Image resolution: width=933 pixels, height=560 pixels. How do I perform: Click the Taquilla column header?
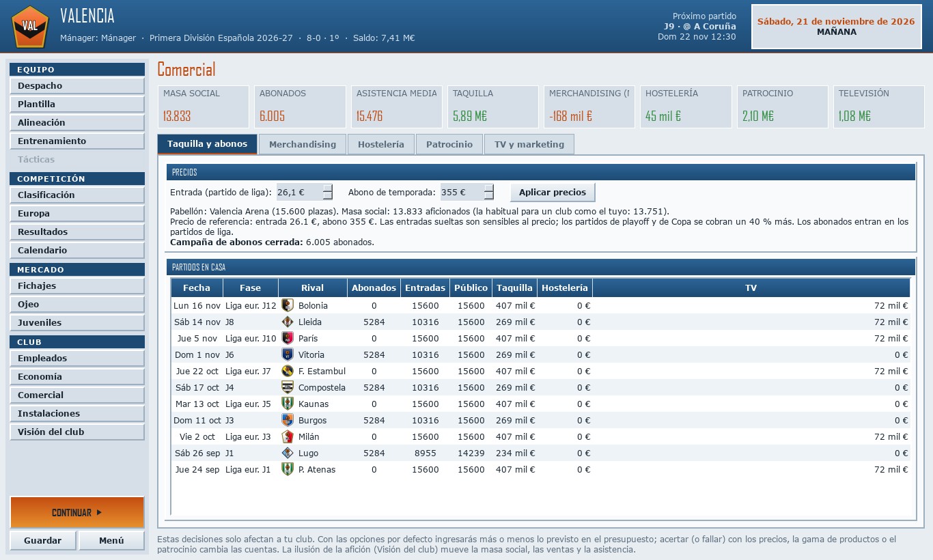[x=515, y=288]
